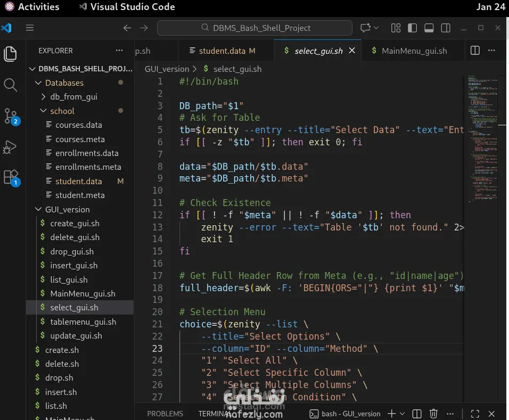Click the split editor right icon
The width and height of the screenshot is (509, 420).
tap(475, 51)
